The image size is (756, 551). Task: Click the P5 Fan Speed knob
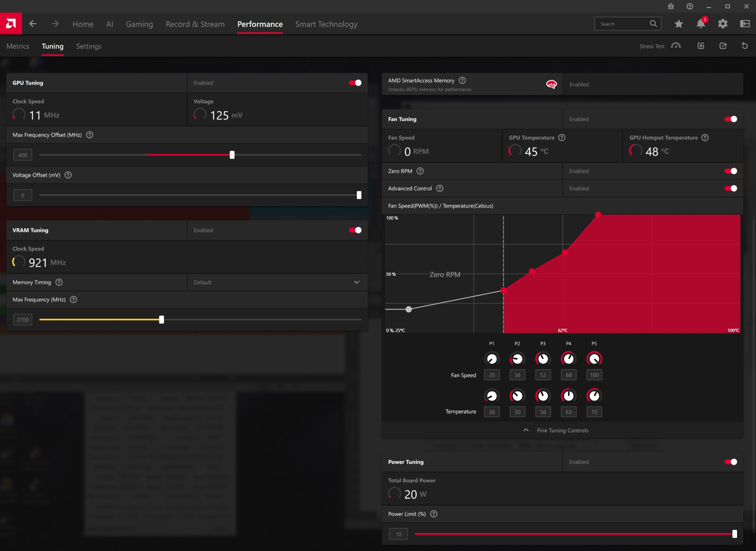pos(594,359)
